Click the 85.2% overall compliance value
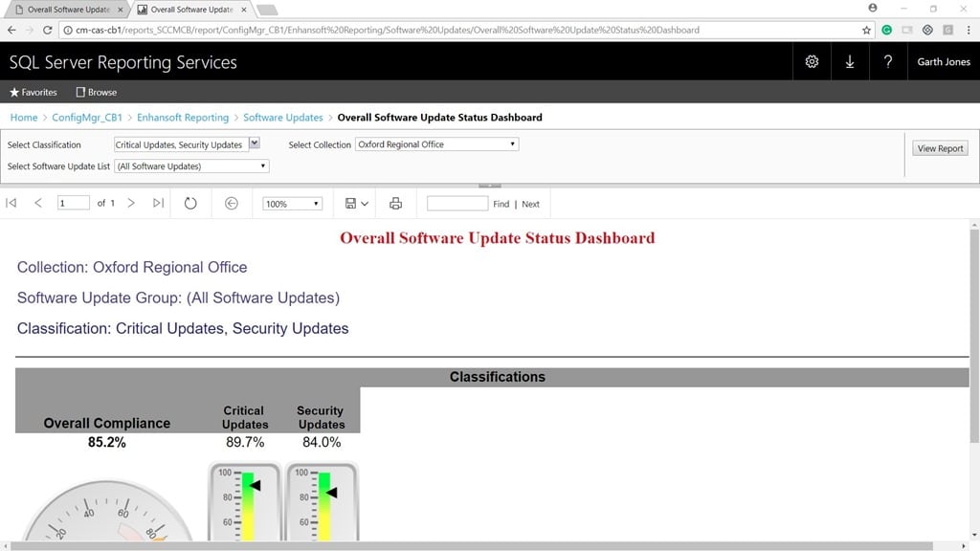Screen dimensions: 980x551 point(107,442)
